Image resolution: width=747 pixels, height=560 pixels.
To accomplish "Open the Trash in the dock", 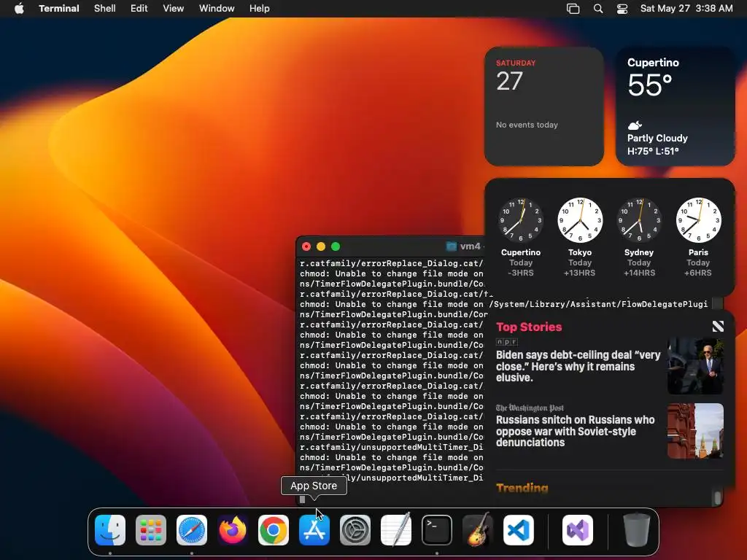I will (x=636, y=529).
